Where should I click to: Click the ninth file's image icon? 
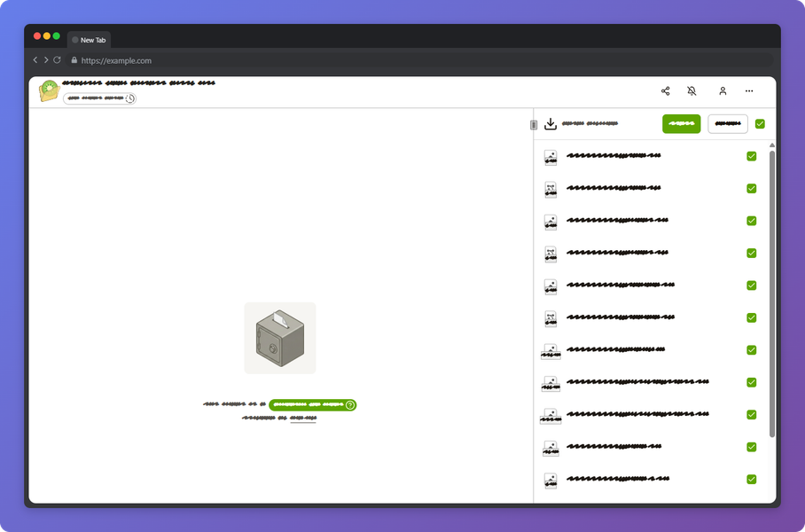point(551,416)
